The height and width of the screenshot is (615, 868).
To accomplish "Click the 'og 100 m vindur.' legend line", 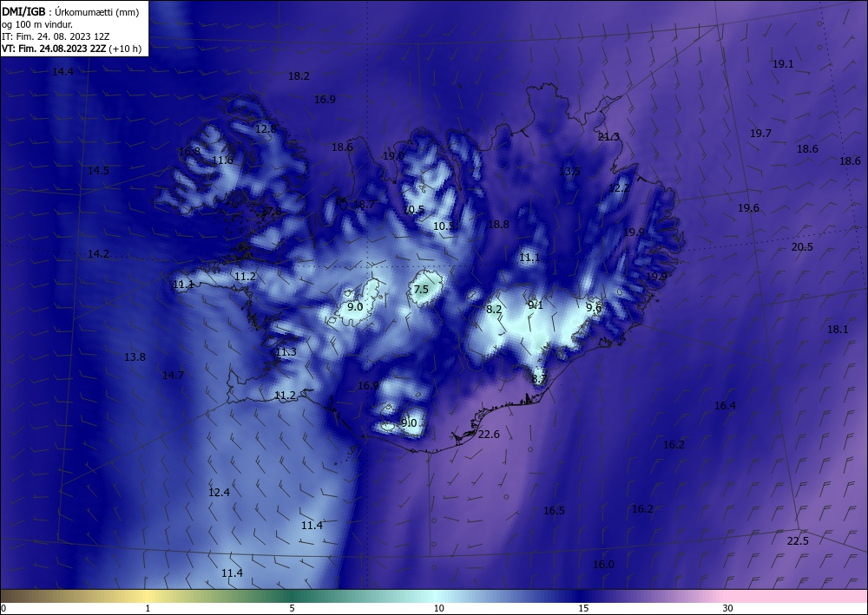I will click(37, 24).
